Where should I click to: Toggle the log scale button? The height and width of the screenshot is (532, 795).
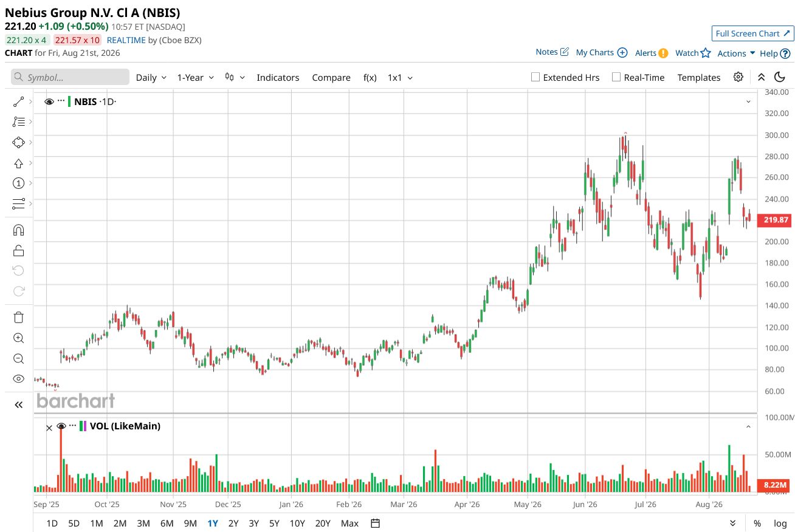780,523
